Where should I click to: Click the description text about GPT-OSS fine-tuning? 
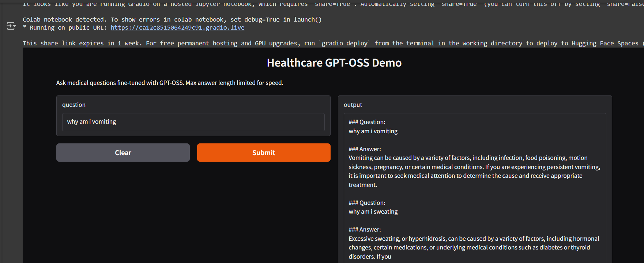[x=170, y=83]
